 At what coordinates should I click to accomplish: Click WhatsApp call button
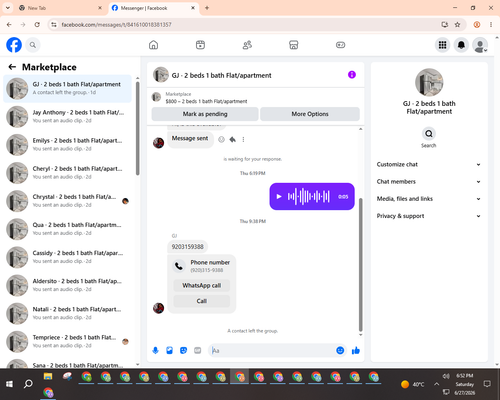(202, 285)
